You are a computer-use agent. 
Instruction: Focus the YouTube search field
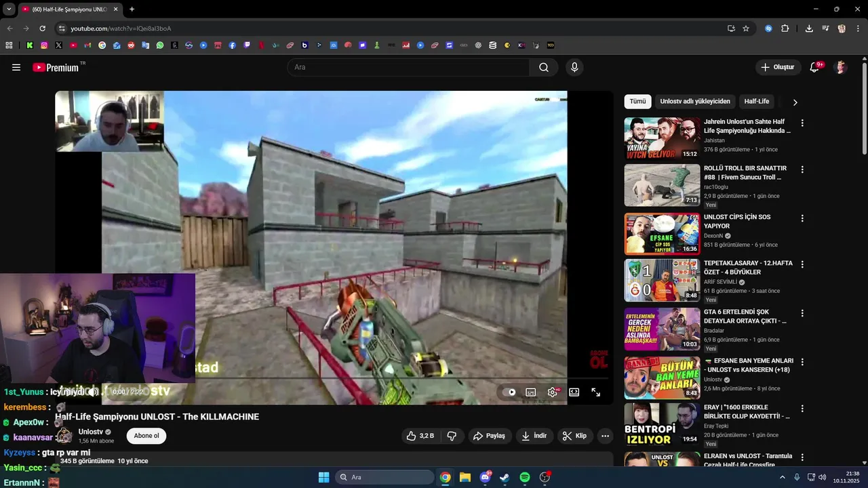tap(408, 67)
